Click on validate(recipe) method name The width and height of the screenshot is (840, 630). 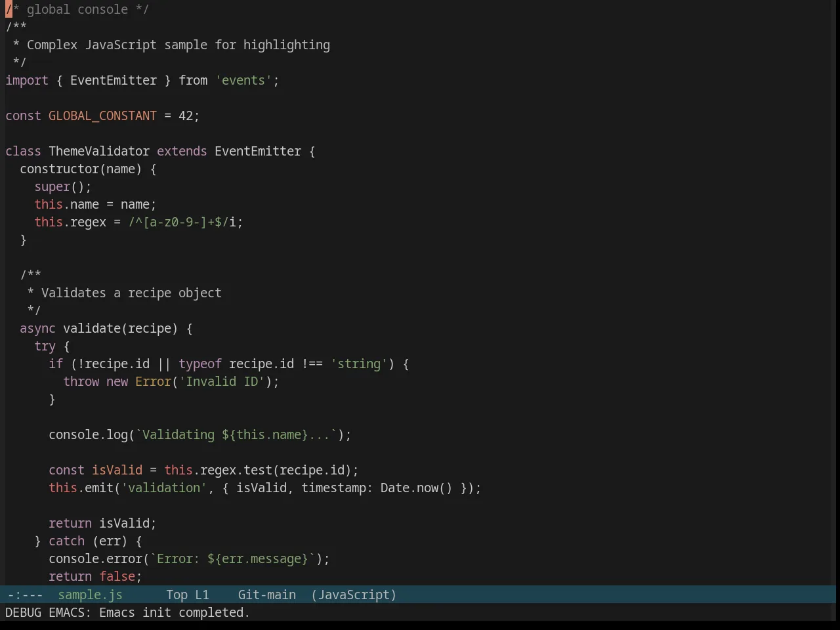pyautogui.click(x=120, y=328)
